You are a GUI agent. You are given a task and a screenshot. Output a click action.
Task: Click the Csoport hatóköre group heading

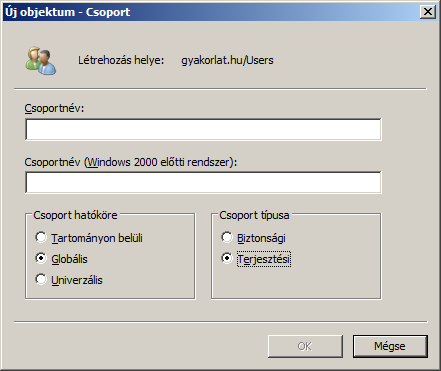75,215
